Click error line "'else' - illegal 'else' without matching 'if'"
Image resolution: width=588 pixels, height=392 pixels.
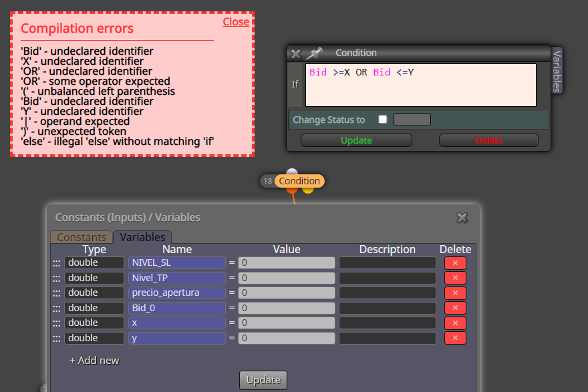117,142
